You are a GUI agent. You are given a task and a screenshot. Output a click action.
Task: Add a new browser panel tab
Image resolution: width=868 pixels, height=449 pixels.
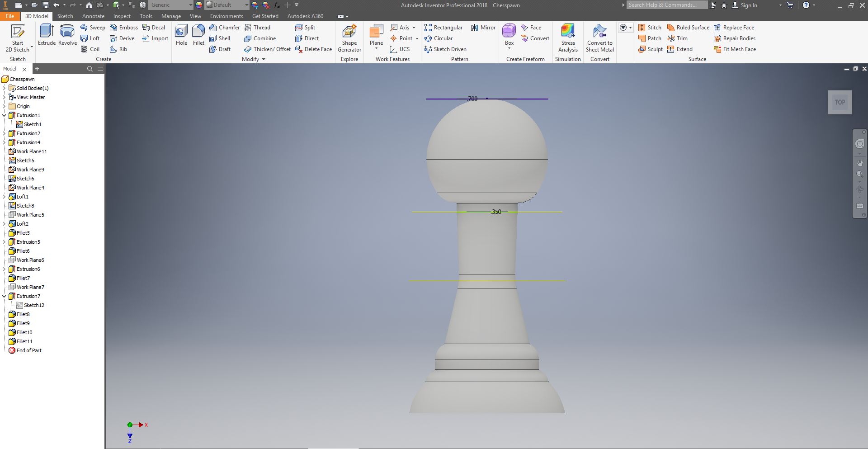pyautogui.click(x=37, y=69)
